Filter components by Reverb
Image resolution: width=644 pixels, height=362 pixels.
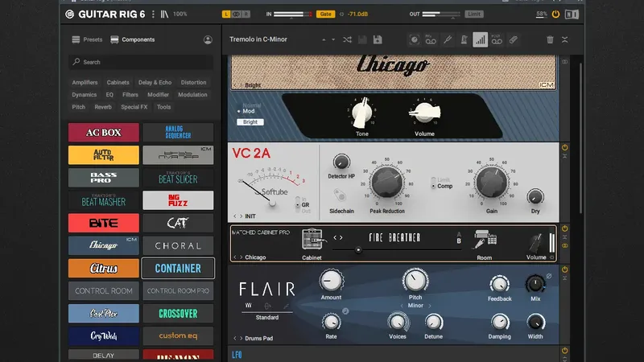pos(103,107)
